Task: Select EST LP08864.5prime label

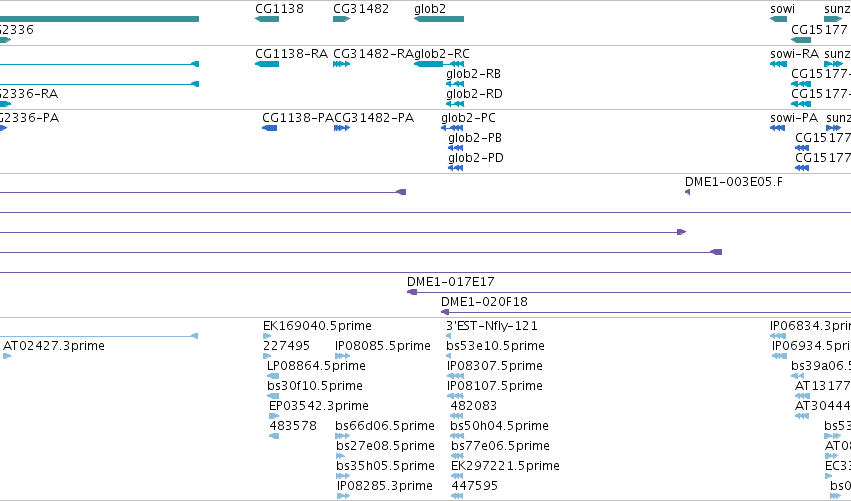Action: coord(316,366)
